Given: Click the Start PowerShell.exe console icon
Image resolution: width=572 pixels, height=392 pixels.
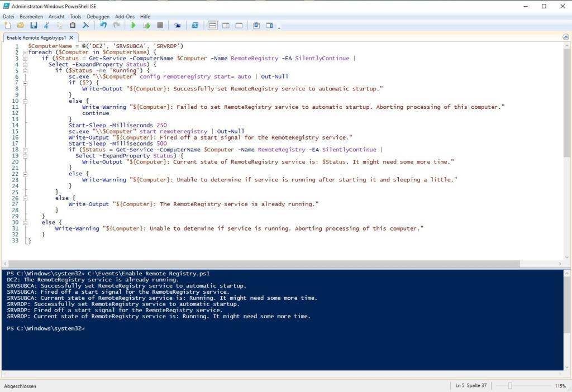Looking at the screenshot, I should 194,25.
